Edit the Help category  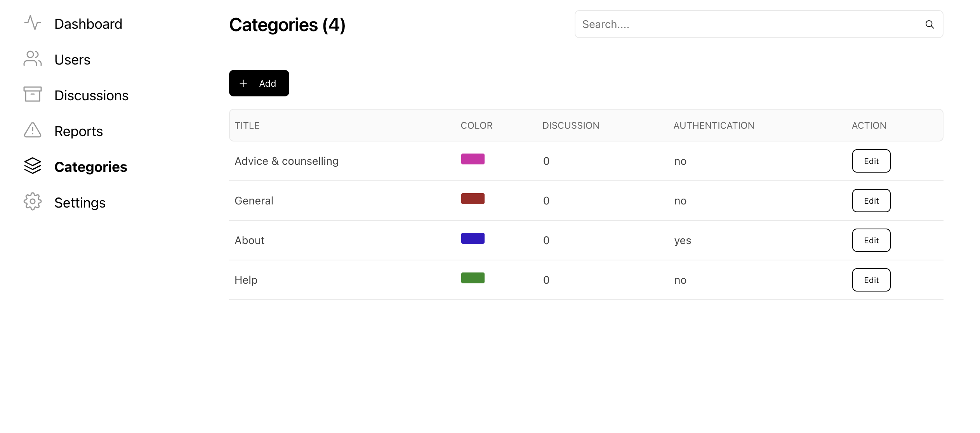871,280
